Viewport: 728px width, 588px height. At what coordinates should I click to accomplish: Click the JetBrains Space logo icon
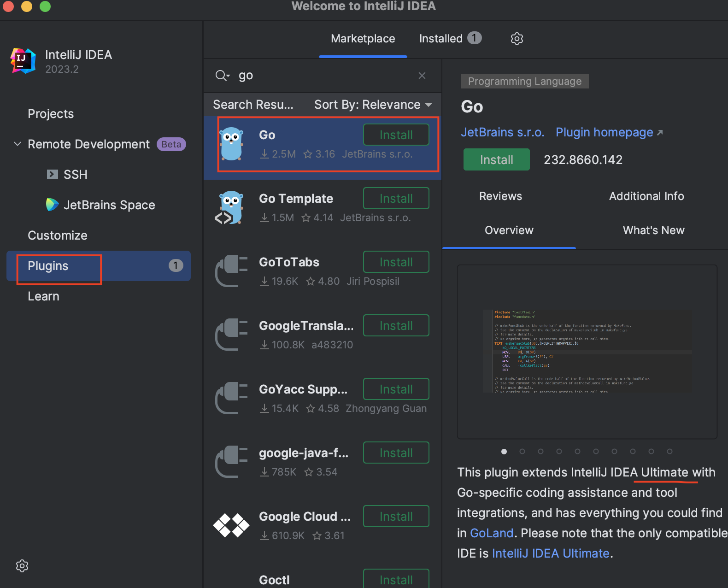click(x=53, y=205)
